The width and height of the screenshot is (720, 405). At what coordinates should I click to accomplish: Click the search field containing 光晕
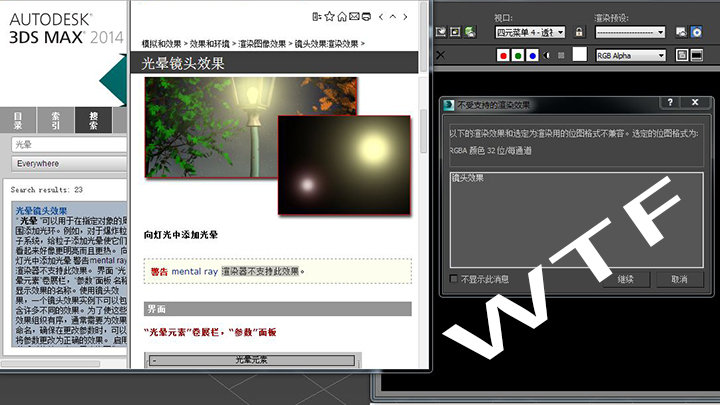coord(69,145)
